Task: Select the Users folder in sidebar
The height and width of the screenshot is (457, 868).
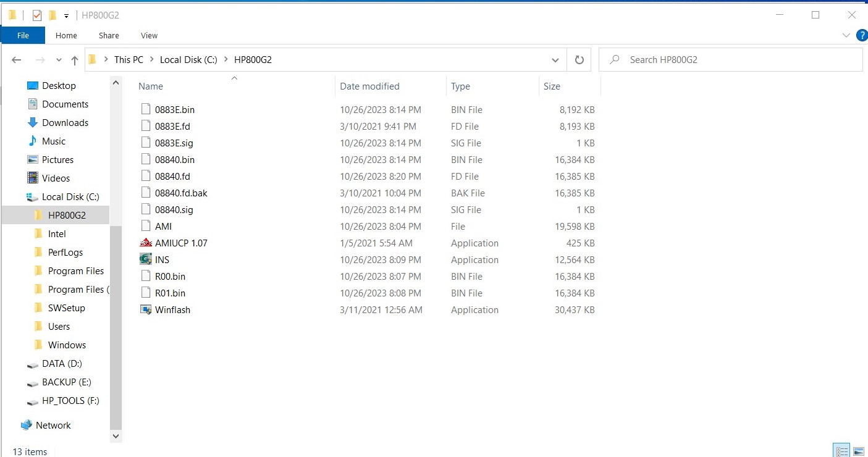Action: coord(59,326)
